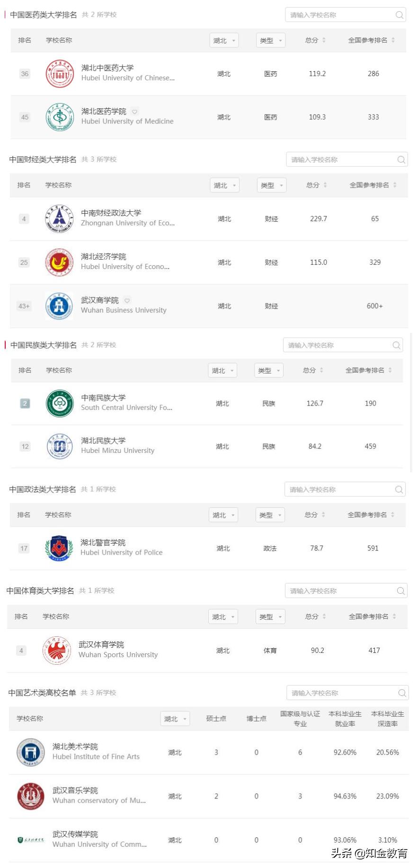
Task: Click Wuhan University of Communication logo thumbnail
Action: (31, 840)
